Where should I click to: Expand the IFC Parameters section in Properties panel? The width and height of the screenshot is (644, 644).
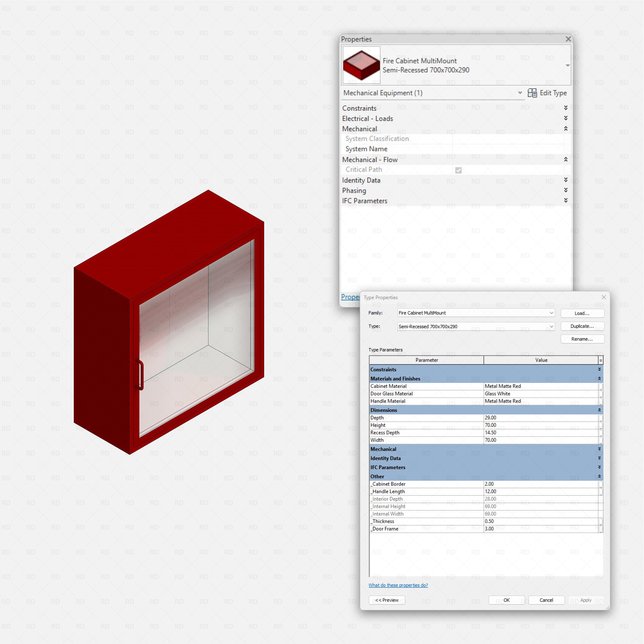[566, 200]
